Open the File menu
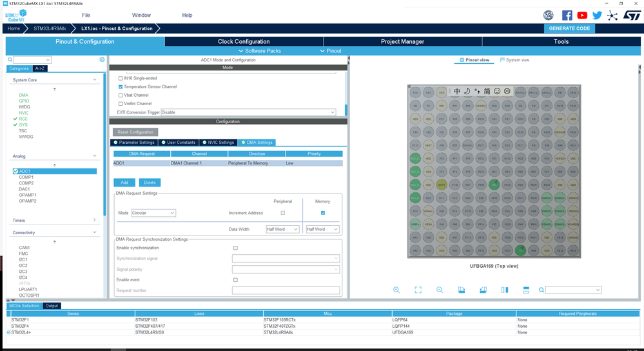The height and width of the screenshot is (351, 644). [86, 15]
